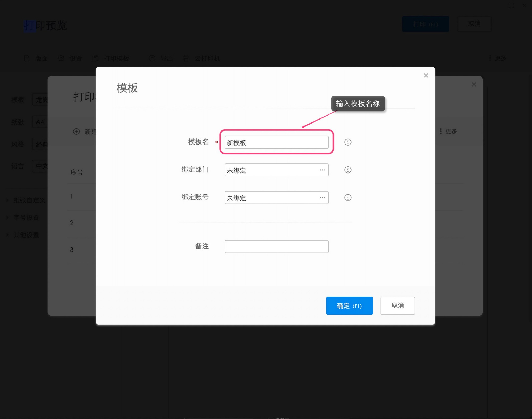Open the 纸张 A4 paper dropdown
The image size is (532, 419).
40,122
